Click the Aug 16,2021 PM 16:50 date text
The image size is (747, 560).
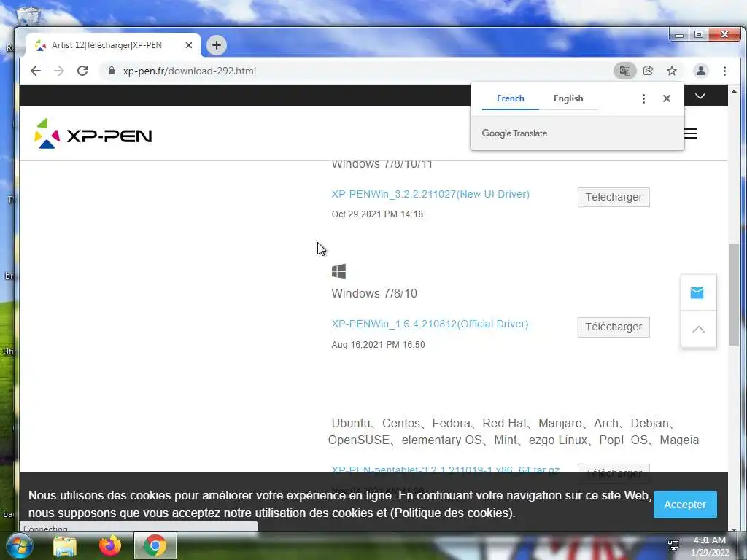tap(379, 345)
